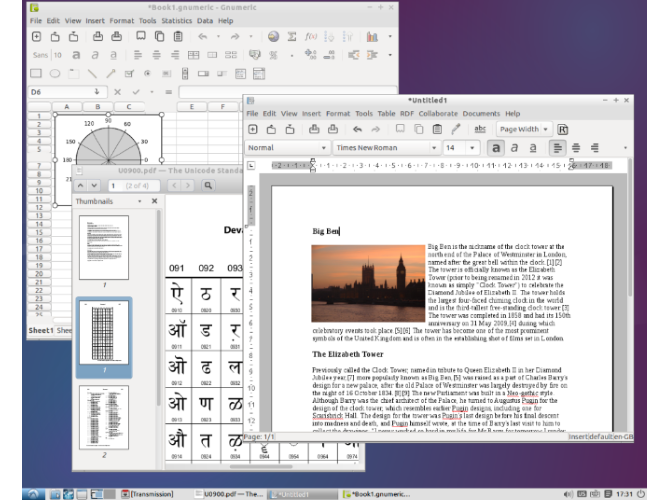
Task: Go to next page in PDF viewer
Action: pyautogui.click(x=94, y=185)
